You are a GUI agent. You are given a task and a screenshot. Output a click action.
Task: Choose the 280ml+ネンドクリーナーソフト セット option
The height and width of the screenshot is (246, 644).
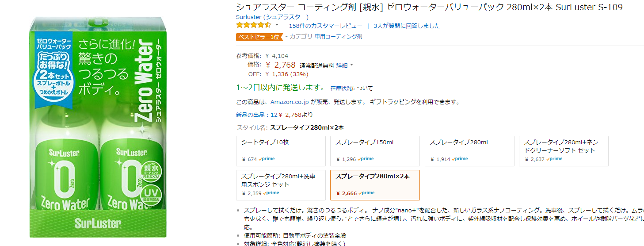[564, 151]
